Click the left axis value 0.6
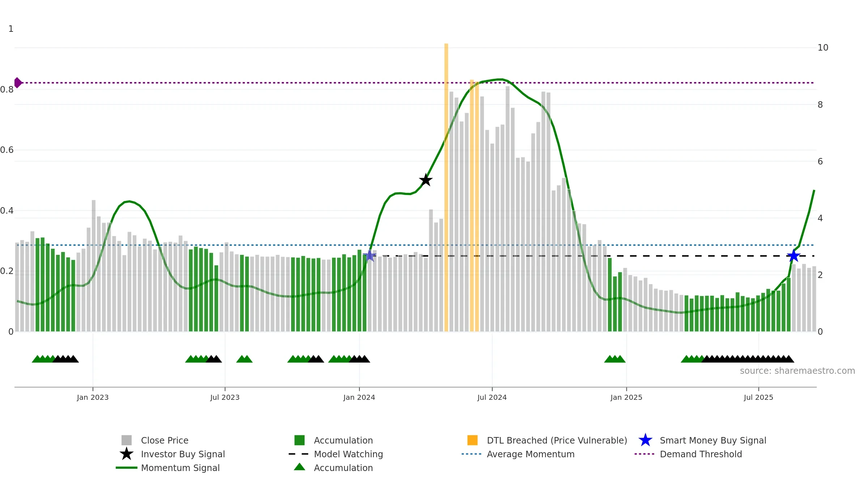The image size is (868, 488). coord(7,150)
